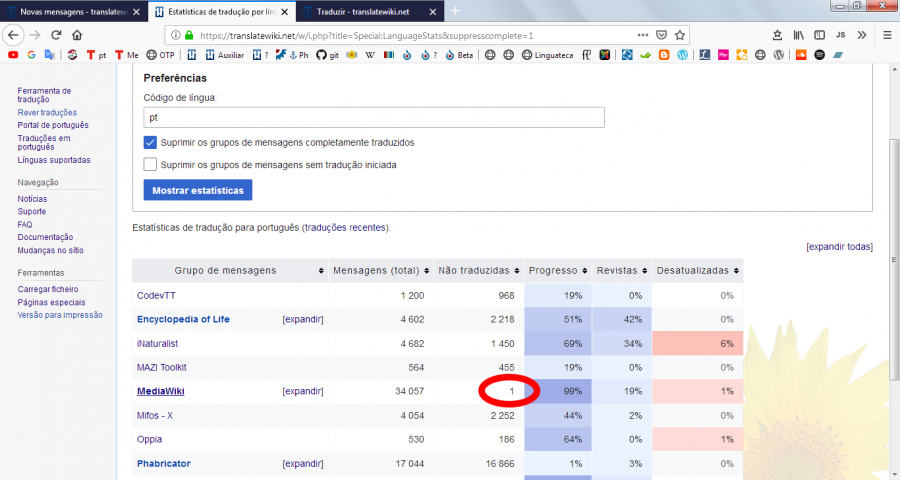Open the Library toolbar button
The image size is (900, 480).
(x=798, y=35)
